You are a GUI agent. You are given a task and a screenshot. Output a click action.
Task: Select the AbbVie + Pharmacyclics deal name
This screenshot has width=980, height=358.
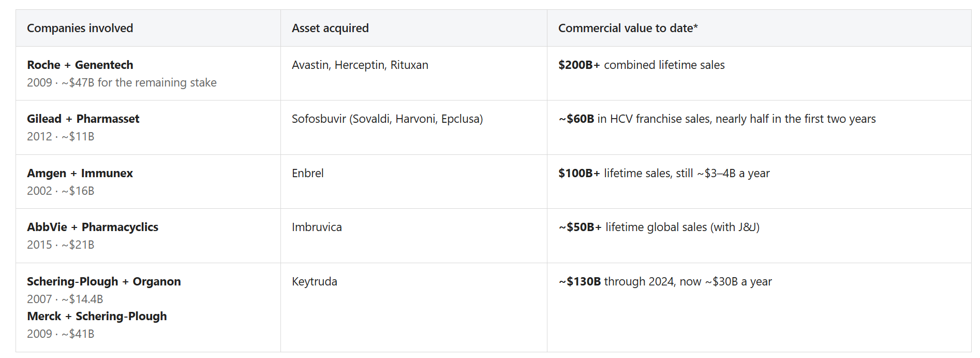[93, 227]
